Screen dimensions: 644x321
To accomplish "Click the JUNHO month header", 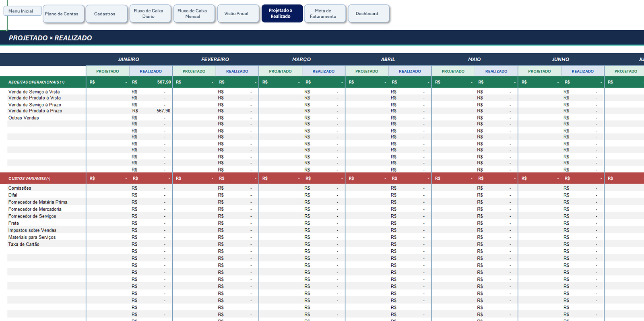I will (x=561, y=59).
